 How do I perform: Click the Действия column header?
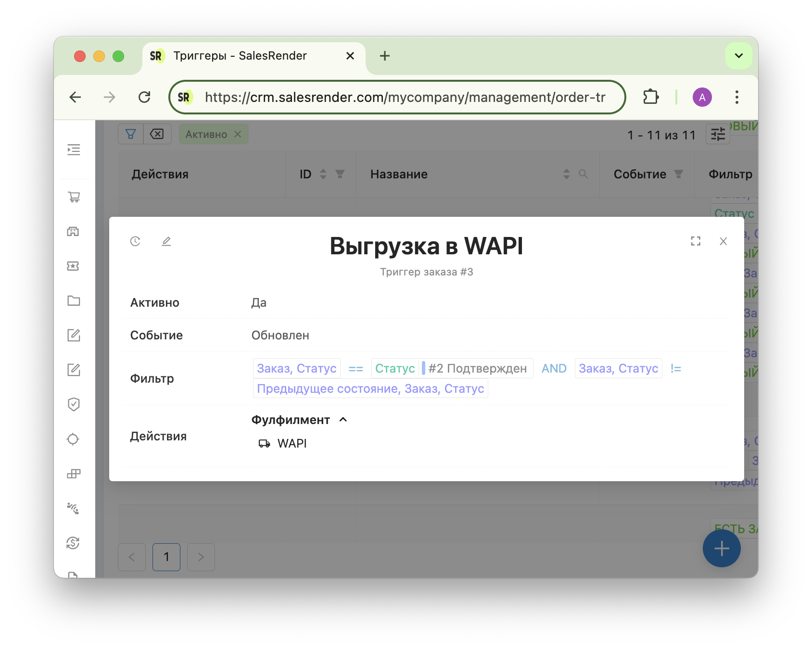pos(160,174)
